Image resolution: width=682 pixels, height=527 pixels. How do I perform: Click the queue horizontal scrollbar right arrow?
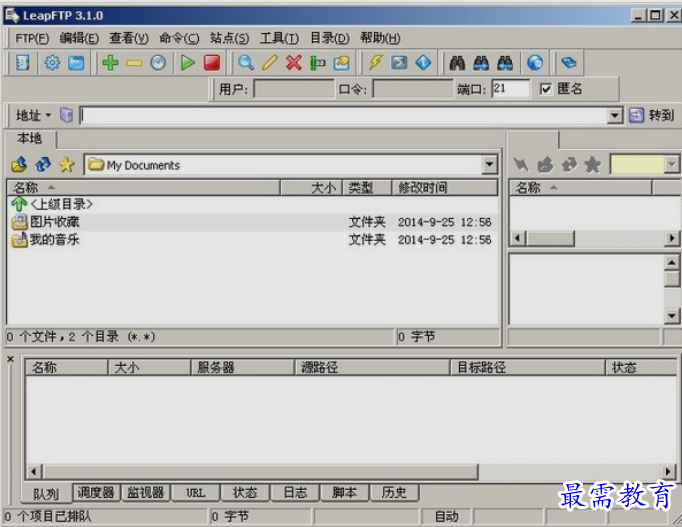pos(668,471)
